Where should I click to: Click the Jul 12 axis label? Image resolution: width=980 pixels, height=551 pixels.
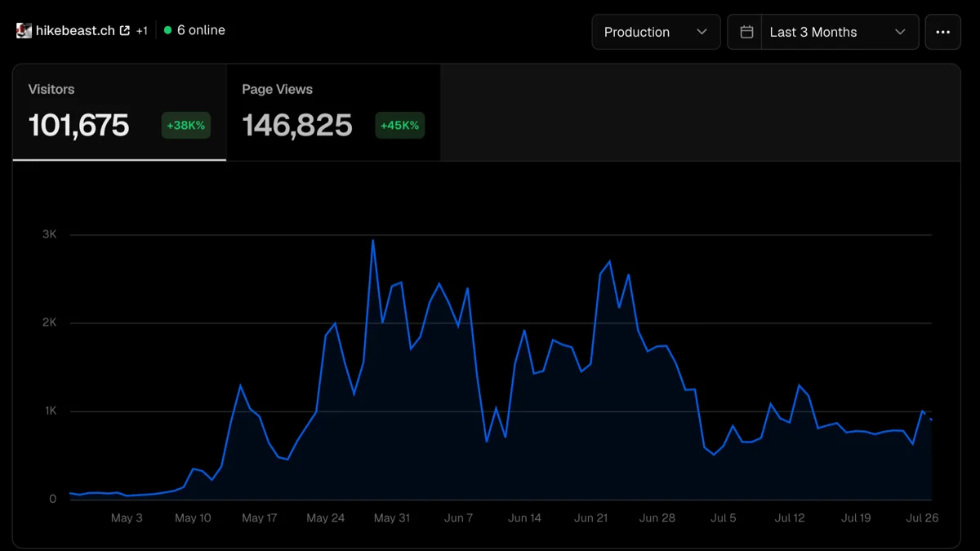(790, 518)
